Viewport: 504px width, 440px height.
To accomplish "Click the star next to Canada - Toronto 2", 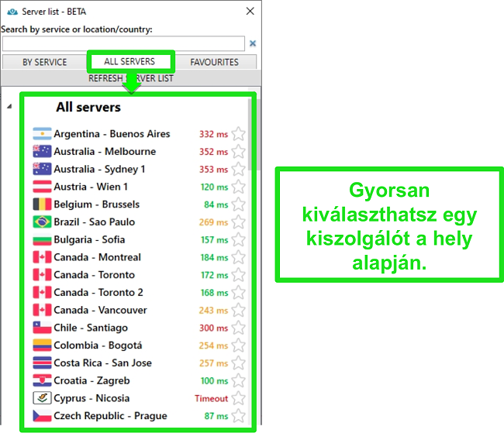I will point(238,293).
